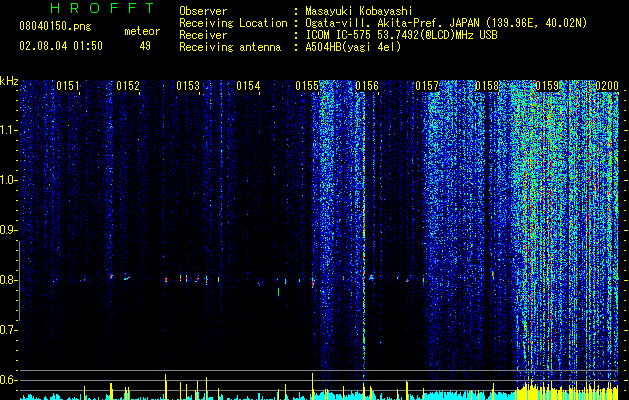Click the 'meteor' label
This screenshot has height=400, width=629.
pos(142,31)
